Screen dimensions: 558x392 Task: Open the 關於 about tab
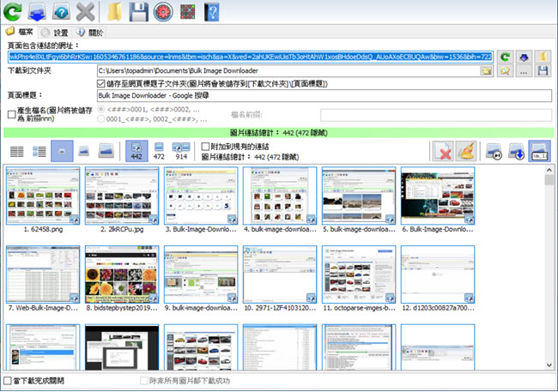point(96,33)
